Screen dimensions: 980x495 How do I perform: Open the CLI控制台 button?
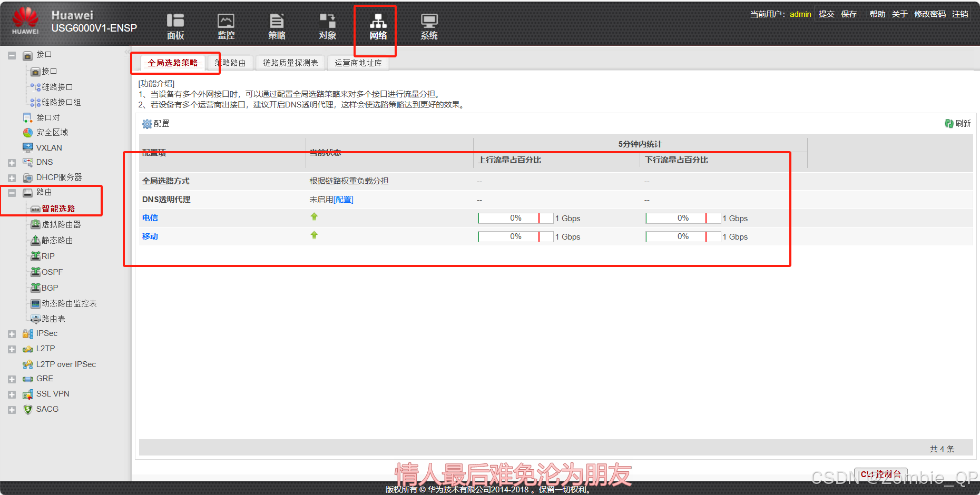[881, 474]
